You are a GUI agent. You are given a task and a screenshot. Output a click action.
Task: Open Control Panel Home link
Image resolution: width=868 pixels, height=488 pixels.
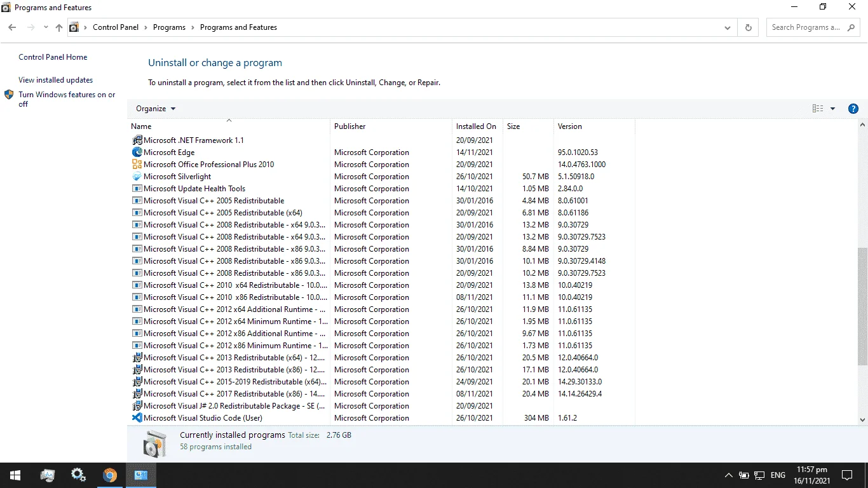[x=53, y=57]
